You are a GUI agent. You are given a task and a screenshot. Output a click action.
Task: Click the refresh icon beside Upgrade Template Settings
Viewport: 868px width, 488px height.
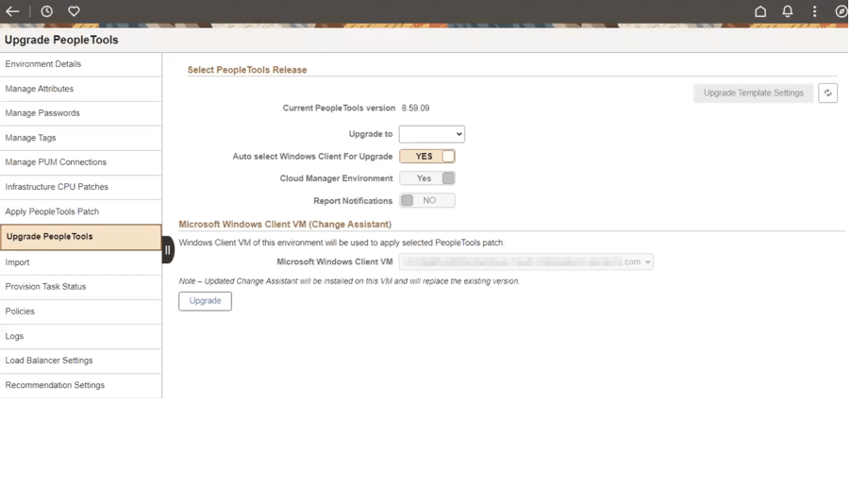tap(827, 93)
